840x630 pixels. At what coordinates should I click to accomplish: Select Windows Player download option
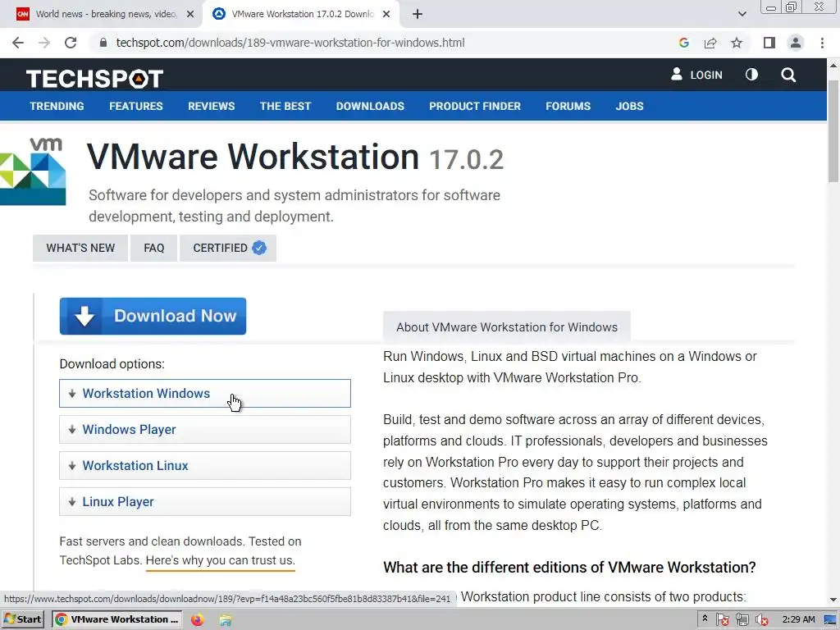click(x=204, y=429)
